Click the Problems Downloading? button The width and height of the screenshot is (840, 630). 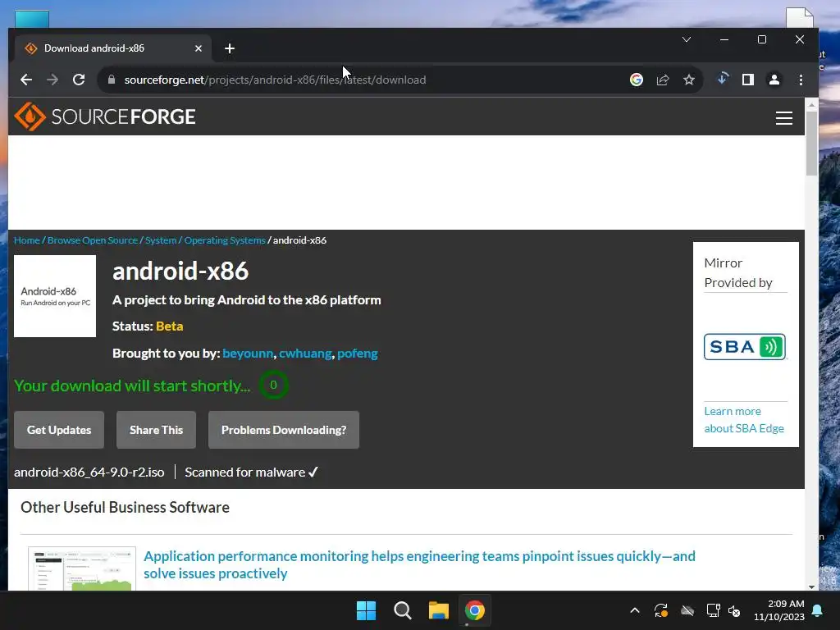283,430
